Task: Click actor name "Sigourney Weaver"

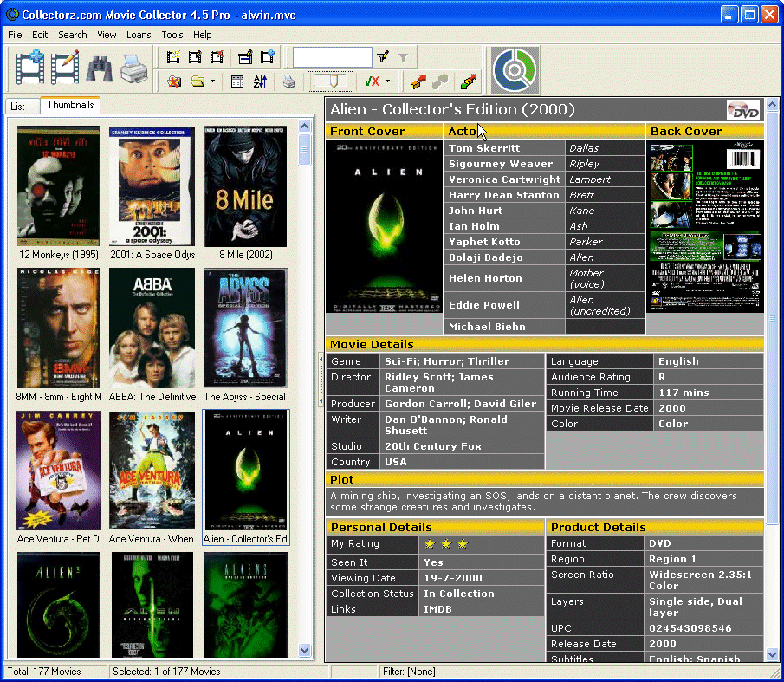Action: click(501, 164)
